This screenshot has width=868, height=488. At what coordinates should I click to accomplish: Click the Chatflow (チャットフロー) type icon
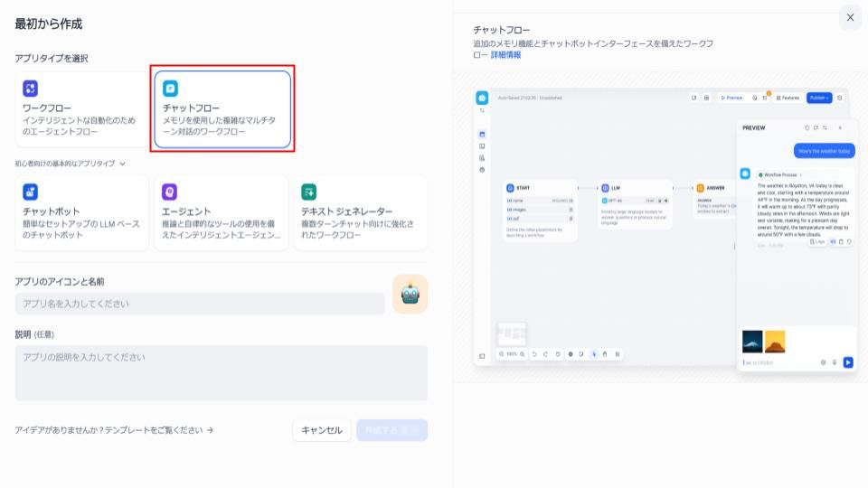point(170,88)
